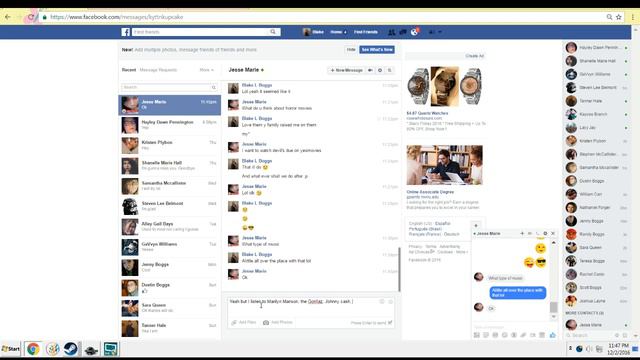Click the conversation scrollbar thumb
Image resolution: width=640 pixels, height=360 pixels.
coord(399,269)
